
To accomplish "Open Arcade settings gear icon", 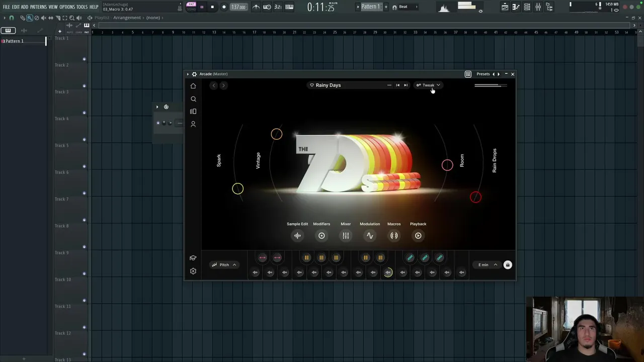I will point(193,271).
